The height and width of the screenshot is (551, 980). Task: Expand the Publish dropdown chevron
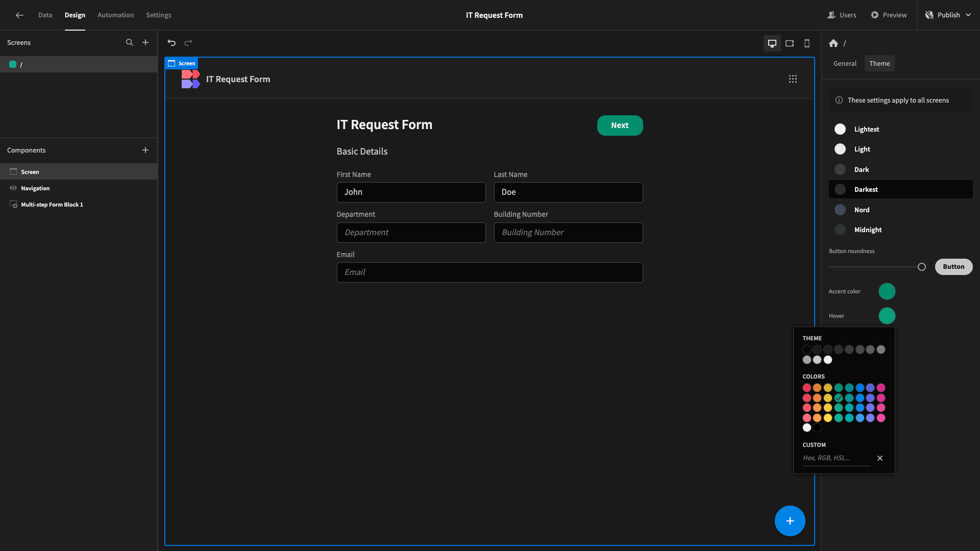(x=968, y=15)
